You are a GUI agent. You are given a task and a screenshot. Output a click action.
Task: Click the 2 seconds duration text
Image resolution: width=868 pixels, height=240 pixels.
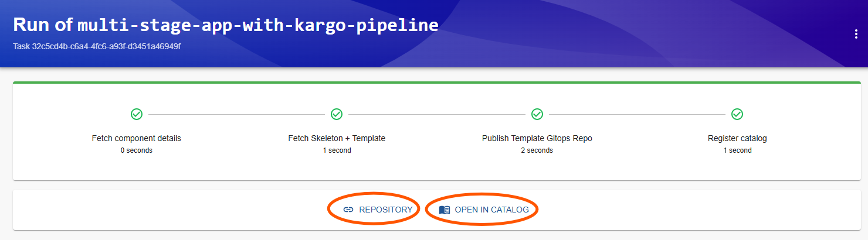coord(537,150)
